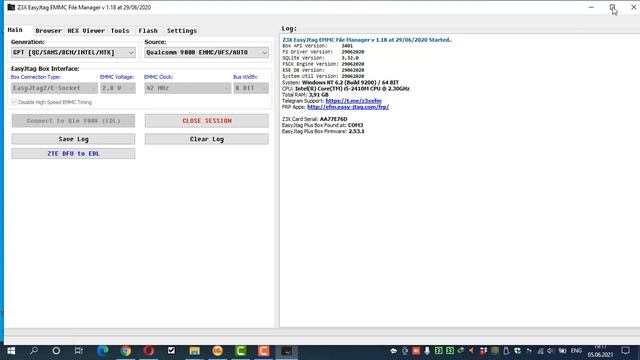Open the orange circular app on taskbar
Image resolution: width=640 pixels, height=360 pixels.
tap(218, 351)
